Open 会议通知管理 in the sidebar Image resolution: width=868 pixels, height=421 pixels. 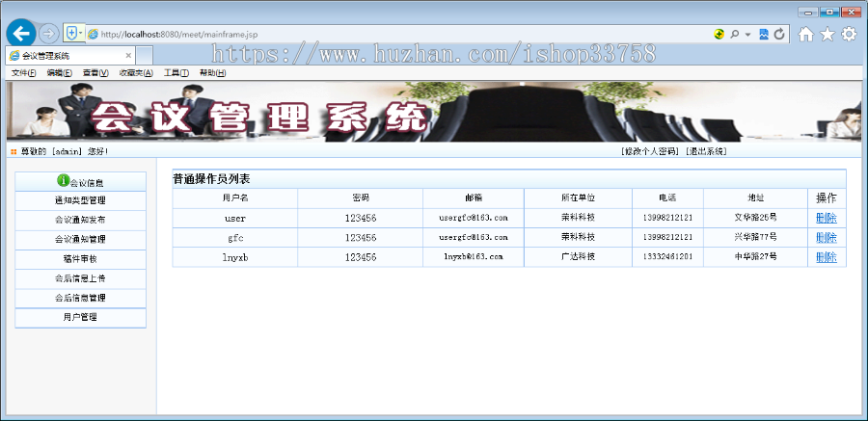pos(80,240)
